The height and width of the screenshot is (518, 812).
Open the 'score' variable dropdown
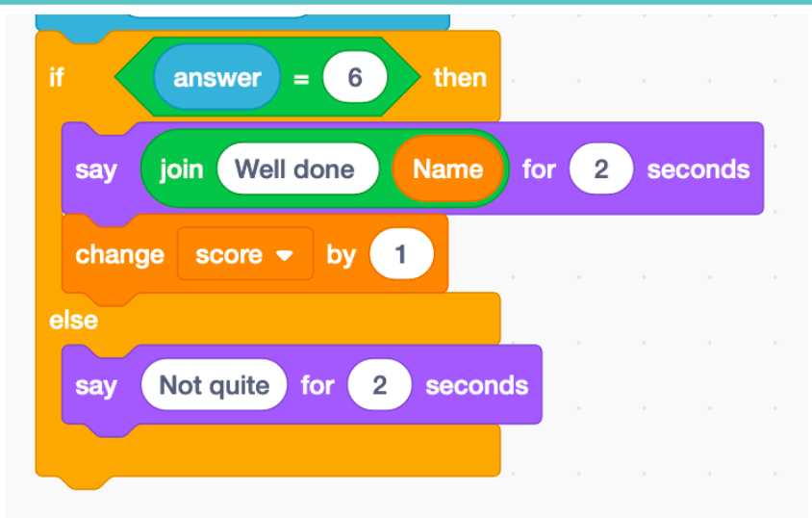click(243, 255)
